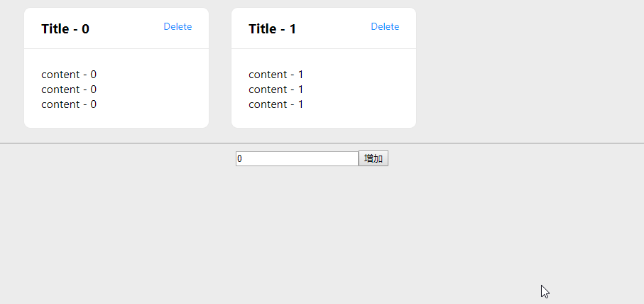Click the "Title - 0" heading
The image size is (644, 304).
[x=65, y=29]
